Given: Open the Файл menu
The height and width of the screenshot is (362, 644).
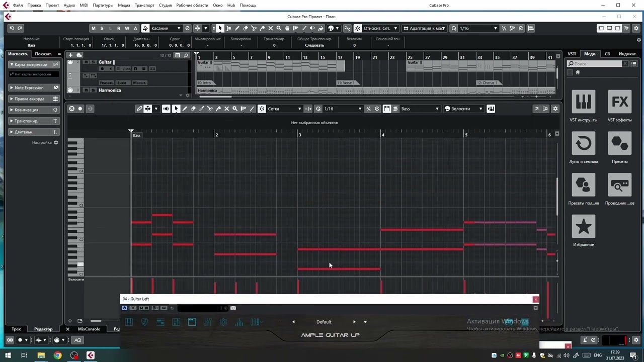Looking at the screenshot, I should click(18, 5).
